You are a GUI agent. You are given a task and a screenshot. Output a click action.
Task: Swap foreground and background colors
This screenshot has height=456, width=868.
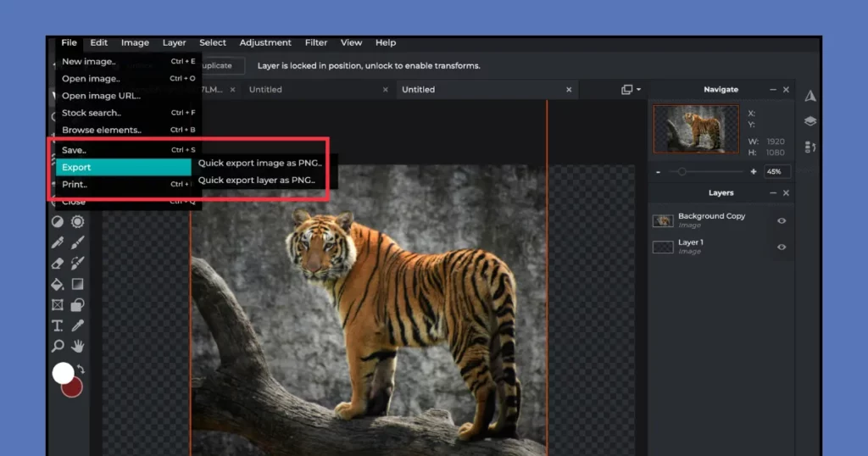coord(80,370)
